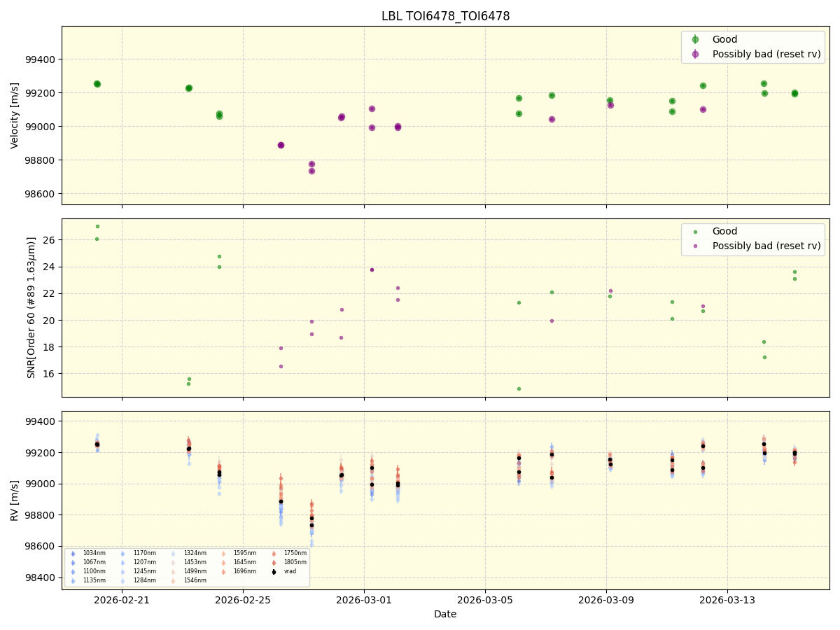Toggle the 1696nm wavelength series
840x630 pixels.
223,570
